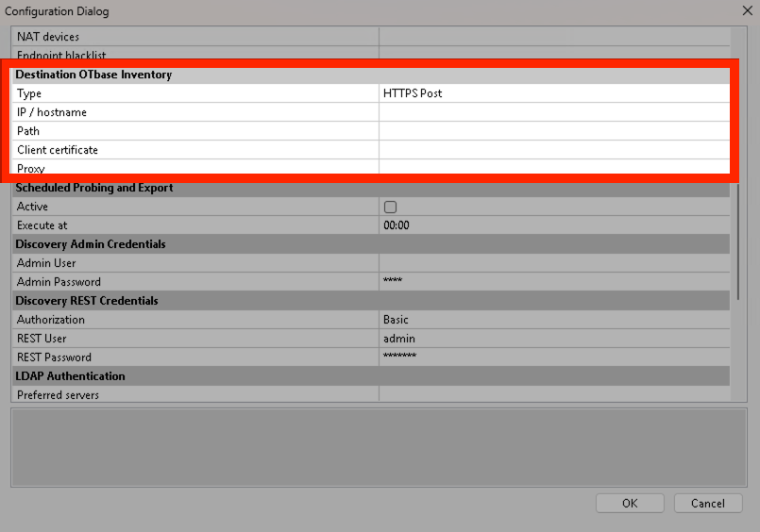Select the Discovery REST Credentials header
The height and width of the screenshot is (532, 760).
pos(371,301)
